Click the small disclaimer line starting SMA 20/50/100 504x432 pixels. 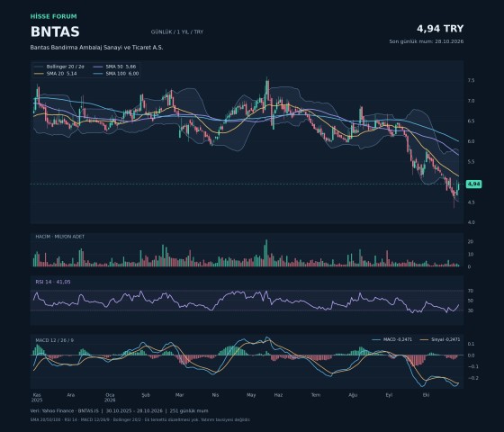pos(140,419)
